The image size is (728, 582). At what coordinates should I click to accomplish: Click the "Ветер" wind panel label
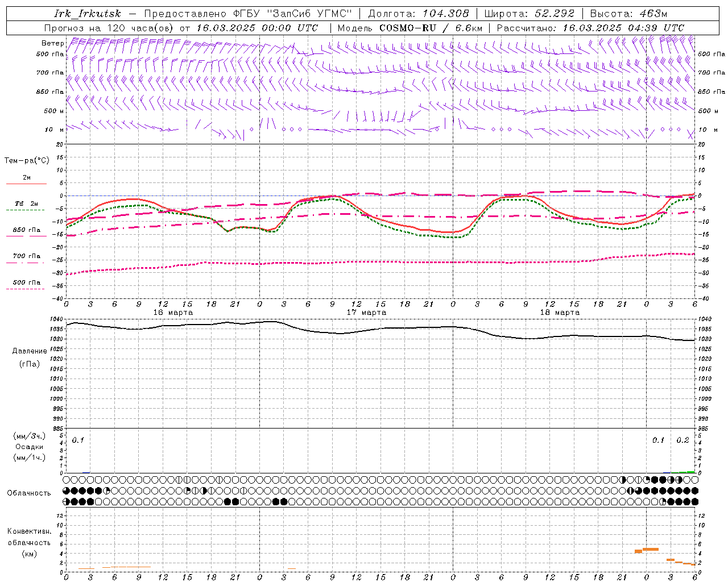tap(52, 43)
